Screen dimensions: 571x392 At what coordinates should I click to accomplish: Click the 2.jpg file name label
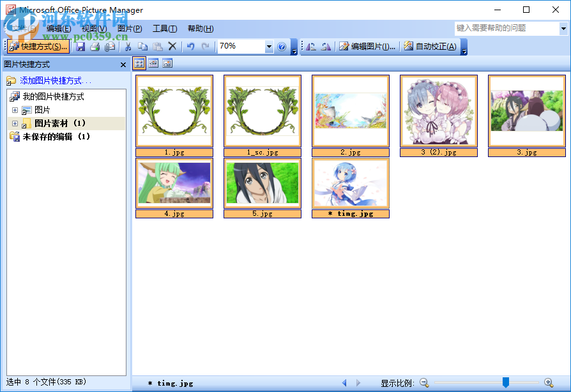(351, 153)
